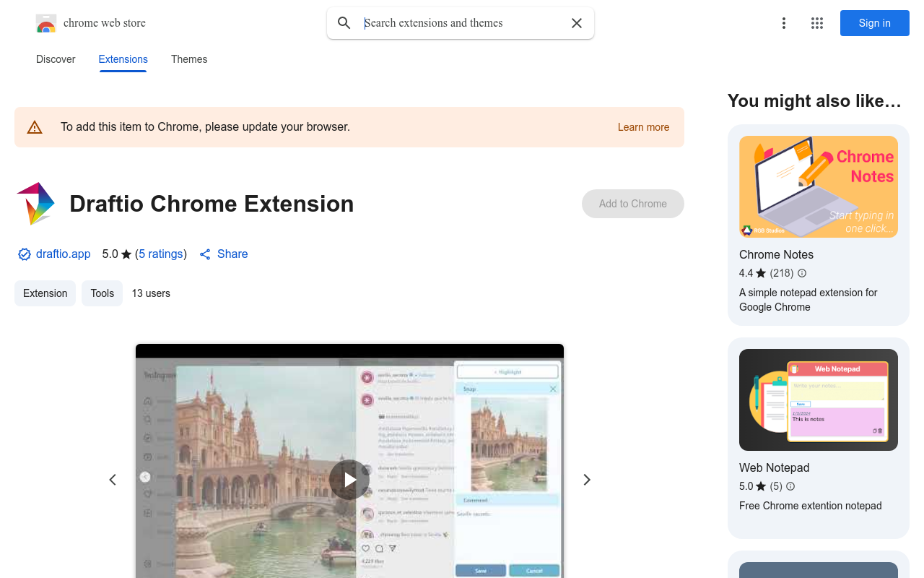Open the 5 ratings link
The height and width of the screenshot is (578, 924).
[x=161, y=254]
